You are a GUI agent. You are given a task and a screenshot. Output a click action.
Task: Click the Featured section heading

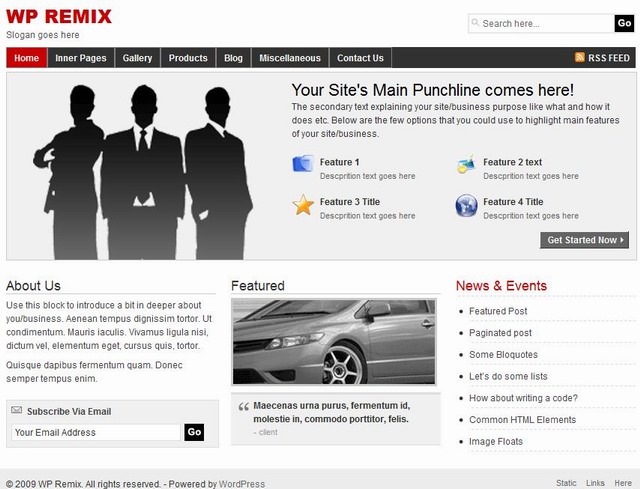point(258,286)
